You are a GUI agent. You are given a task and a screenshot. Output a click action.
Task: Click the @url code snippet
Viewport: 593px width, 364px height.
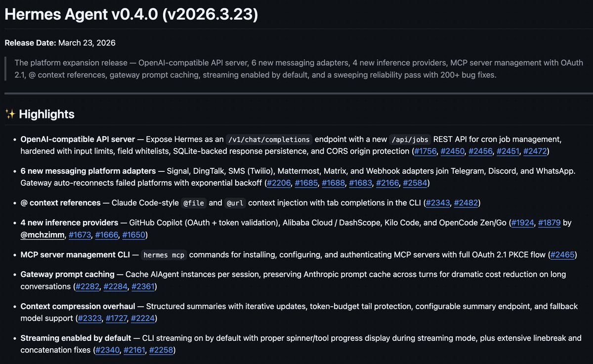236,202
